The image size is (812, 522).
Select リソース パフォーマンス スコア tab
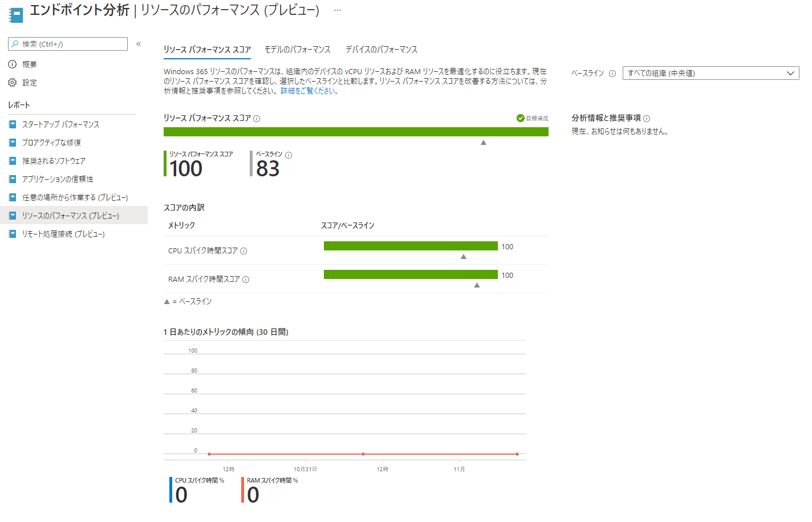207,50
